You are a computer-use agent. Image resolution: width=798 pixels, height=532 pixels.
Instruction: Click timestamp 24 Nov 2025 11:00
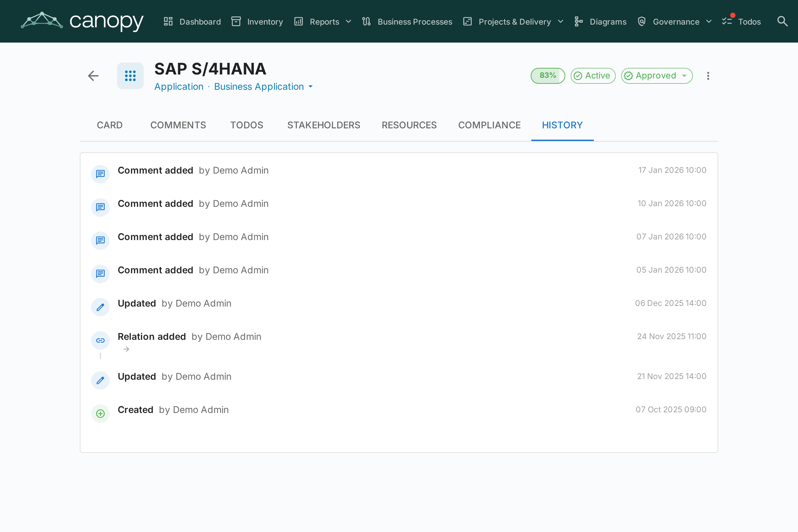[x=671, y=336]
